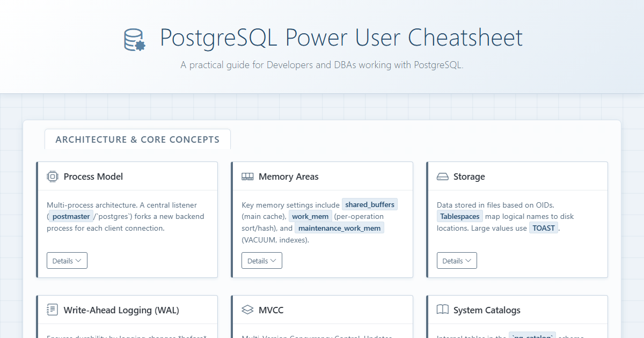Viewport: 644px width, 338px height.
Task: Click the maintenance_work_mem code tag
Action: pos(340,229)
